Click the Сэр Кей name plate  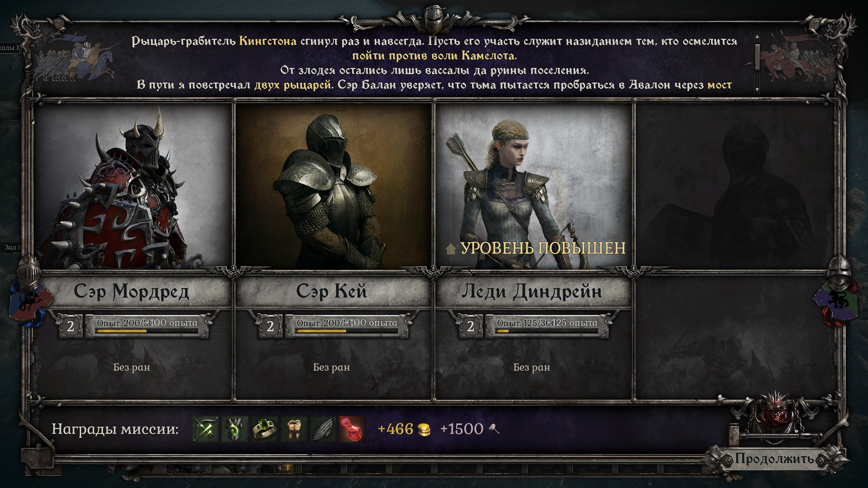point(332,291)
